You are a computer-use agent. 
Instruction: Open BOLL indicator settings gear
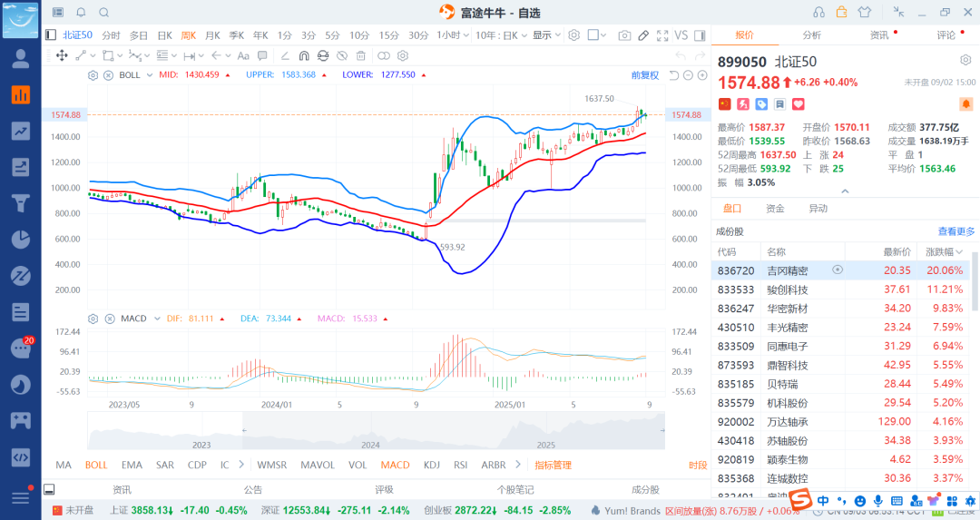pos(93,75)
